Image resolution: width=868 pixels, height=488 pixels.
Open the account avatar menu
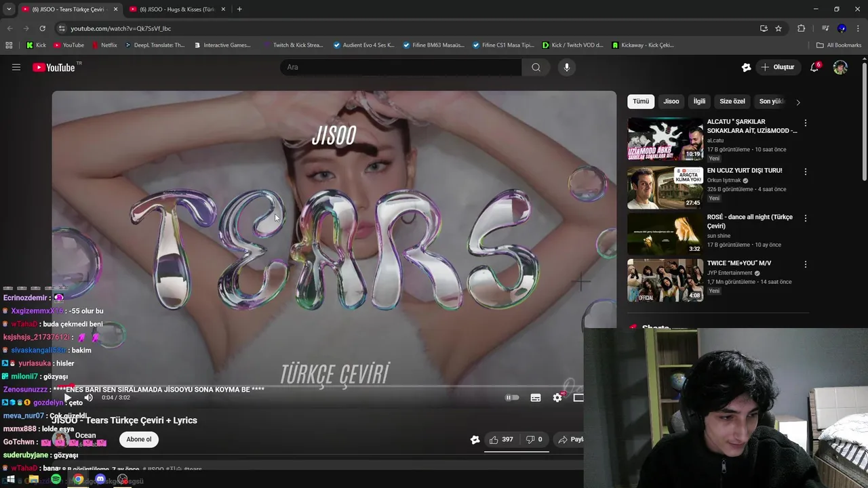coord(840,67)
